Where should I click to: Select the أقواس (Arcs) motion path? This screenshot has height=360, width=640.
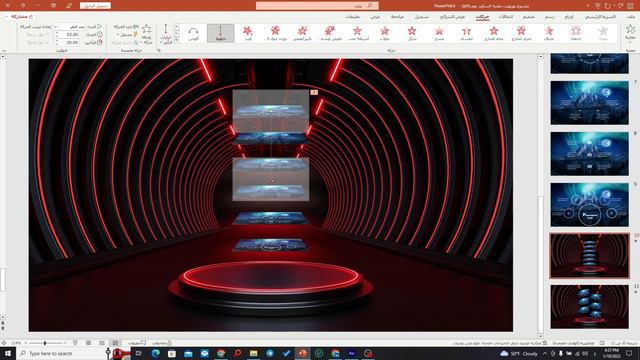[x=193, y=33]
